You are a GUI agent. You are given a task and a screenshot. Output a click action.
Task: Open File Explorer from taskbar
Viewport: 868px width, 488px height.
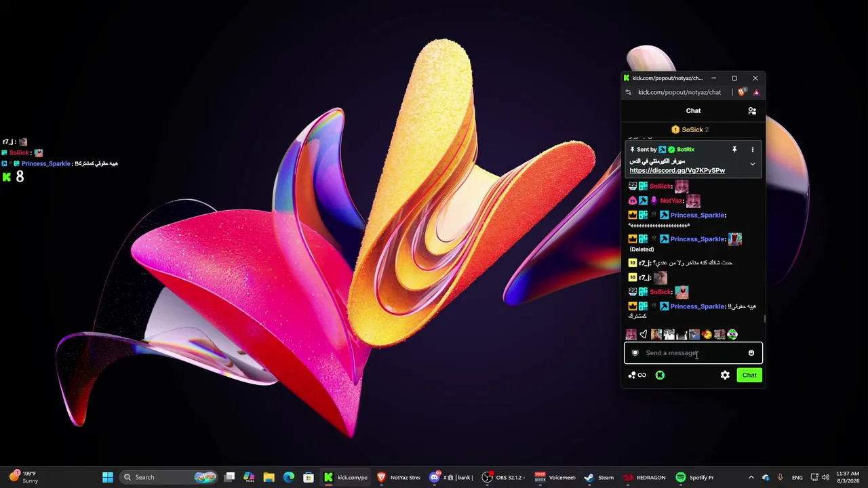click(269, 477)
